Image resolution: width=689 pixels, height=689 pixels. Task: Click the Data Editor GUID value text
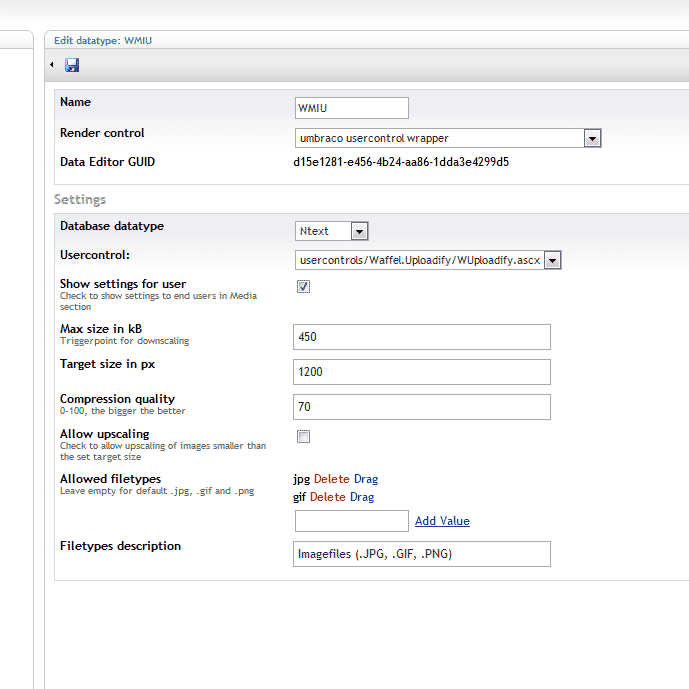401,162
